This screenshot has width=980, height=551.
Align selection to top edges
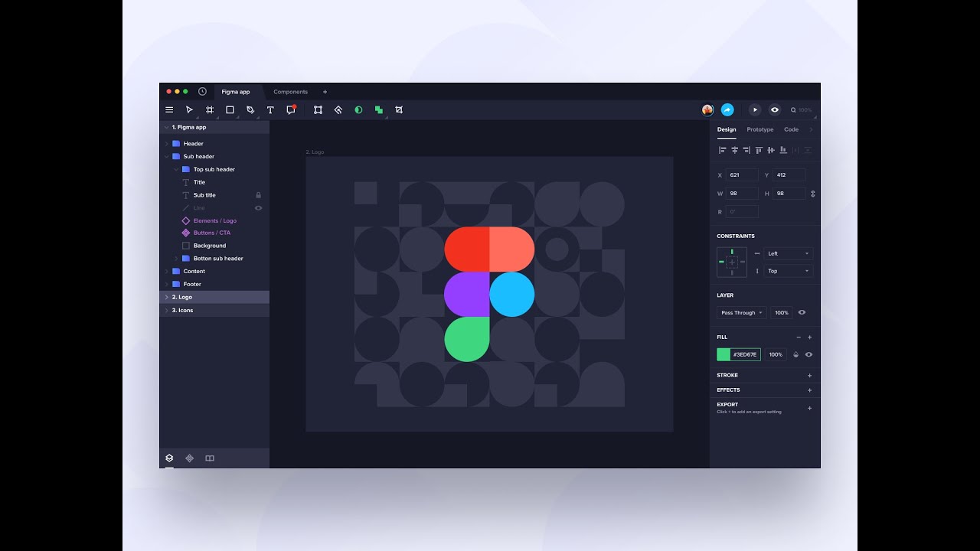pos(759,150)
